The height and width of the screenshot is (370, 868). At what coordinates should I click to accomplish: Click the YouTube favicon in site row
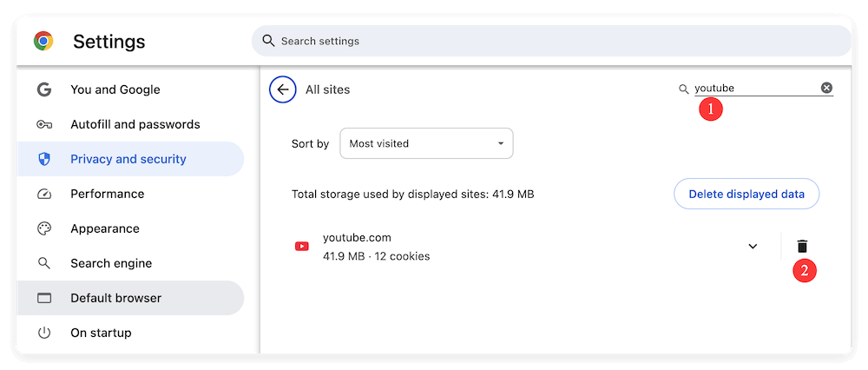tap(302, 247)
